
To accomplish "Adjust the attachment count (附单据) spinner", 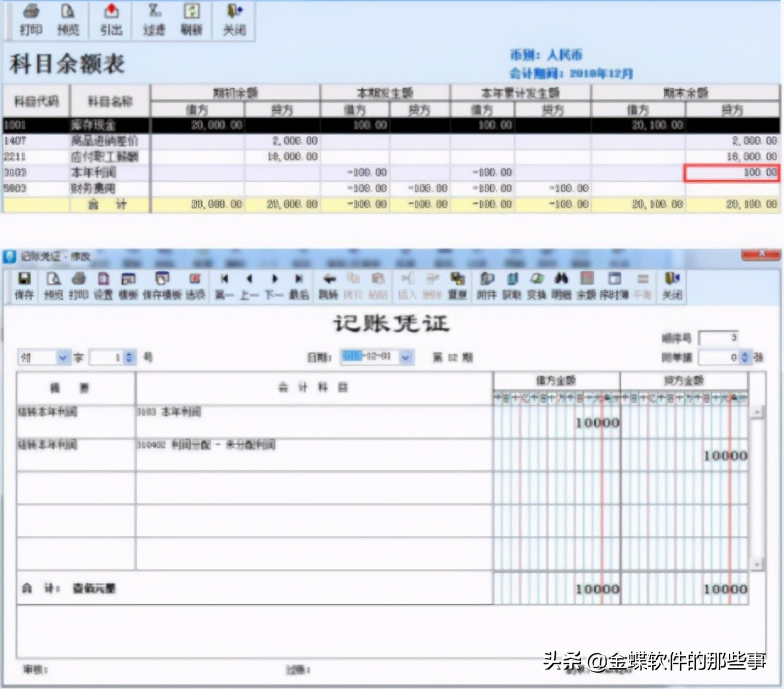I will [744, 357].
